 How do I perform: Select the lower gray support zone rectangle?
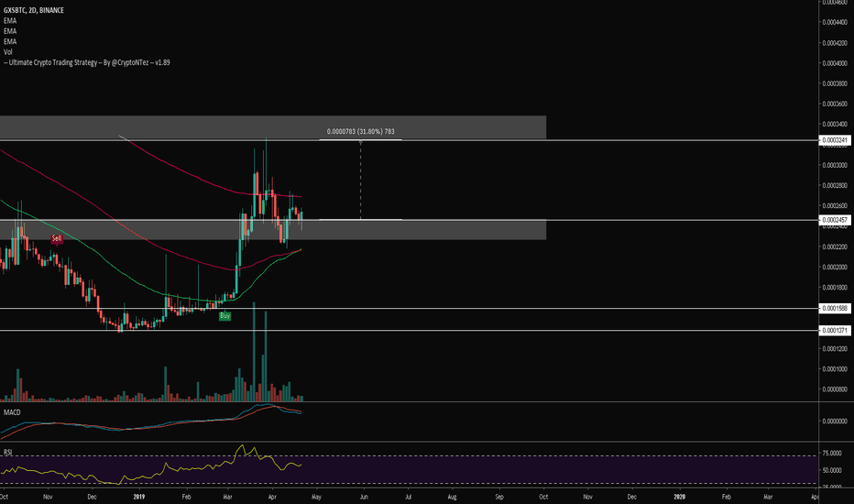(273, 230)
